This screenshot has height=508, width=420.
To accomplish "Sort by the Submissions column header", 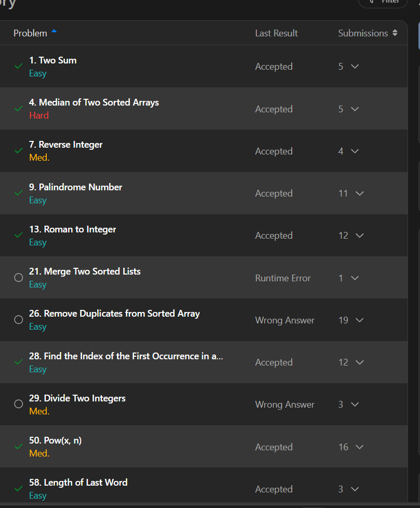I will coord(363,33).
